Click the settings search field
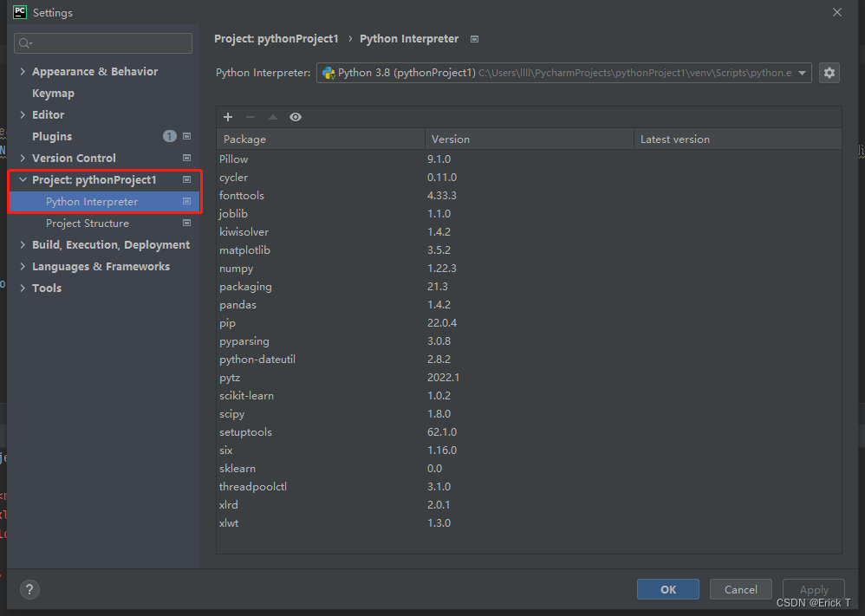This screenshot has height=616, width=865. click(x=104, y=43)
